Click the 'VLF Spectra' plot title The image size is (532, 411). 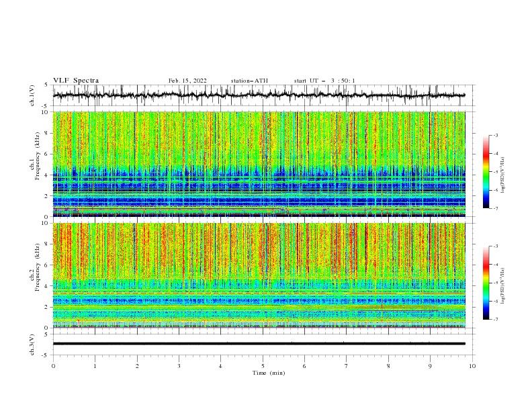click(76, 81)
